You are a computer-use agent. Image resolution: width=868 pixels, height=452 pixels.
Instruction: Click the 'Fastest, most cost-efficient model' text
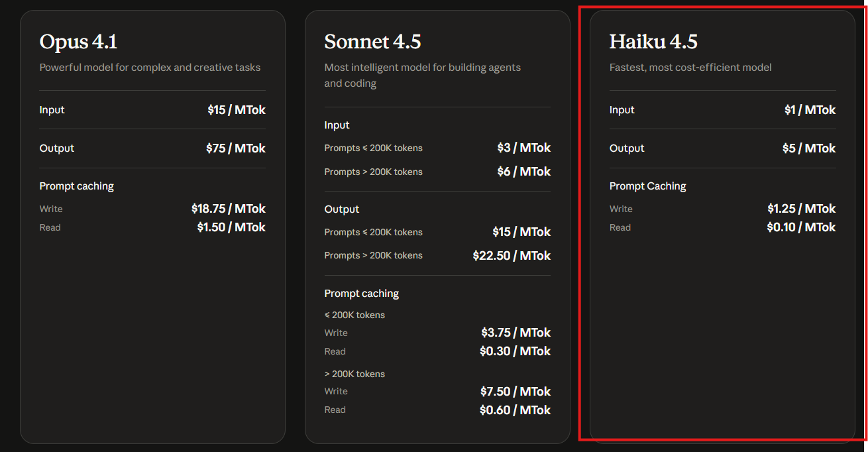690,68
